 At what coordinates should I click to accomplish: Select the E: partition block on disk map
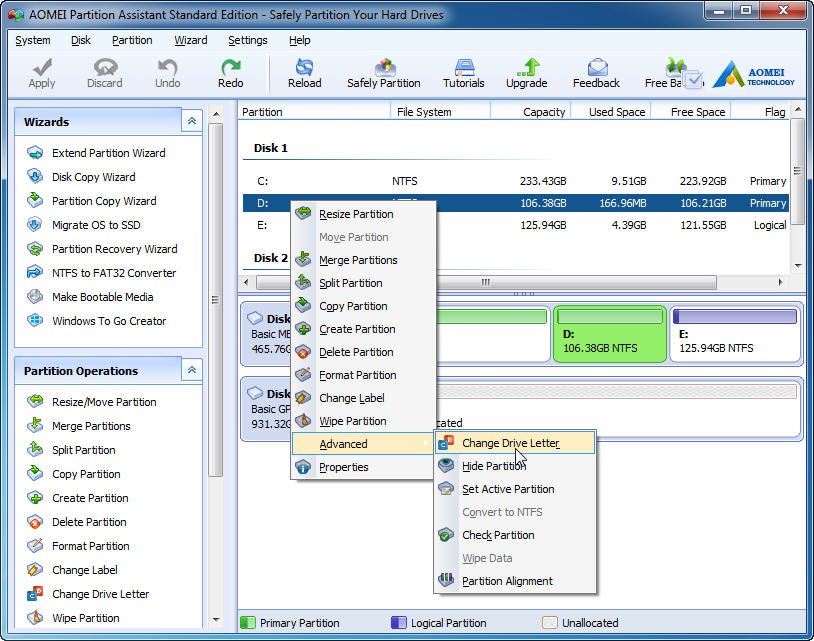735,334
